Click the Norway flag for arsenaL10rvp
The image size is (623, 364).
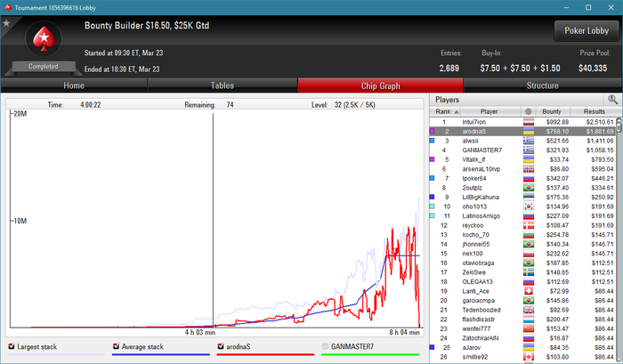pyautogui.click(x=529, y=169)
